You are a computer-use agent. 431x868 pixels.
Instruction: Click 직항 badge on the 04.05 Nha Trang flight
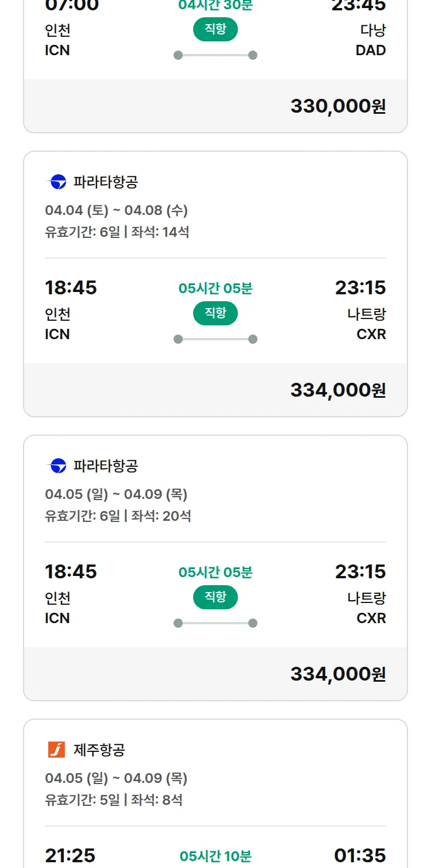(215, 597)
